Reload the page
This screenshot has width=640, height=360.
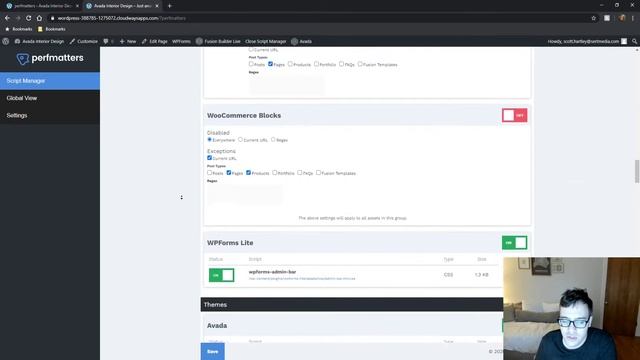pos(29,18)
